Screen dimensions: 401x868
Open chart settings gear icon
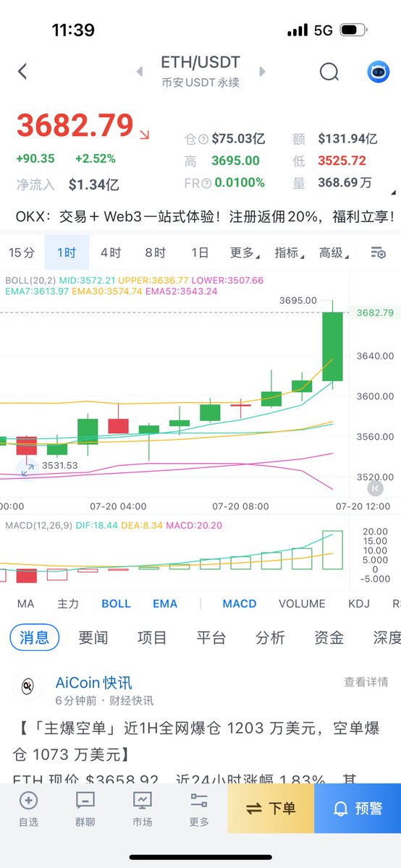tap(378, 252)
